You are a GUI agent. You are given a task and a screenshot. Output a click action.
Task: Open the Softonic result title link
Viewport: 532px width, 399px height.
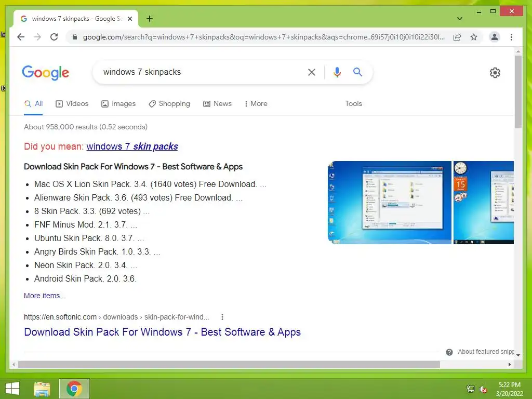162,332
